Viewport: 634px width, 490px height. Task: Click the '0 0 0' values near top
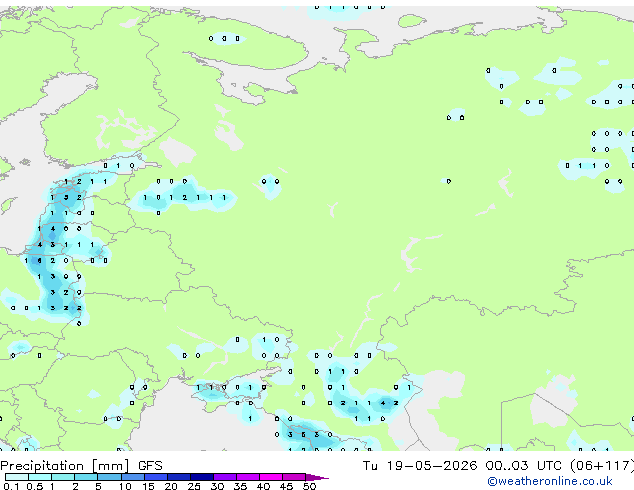[x=224, y=39]
